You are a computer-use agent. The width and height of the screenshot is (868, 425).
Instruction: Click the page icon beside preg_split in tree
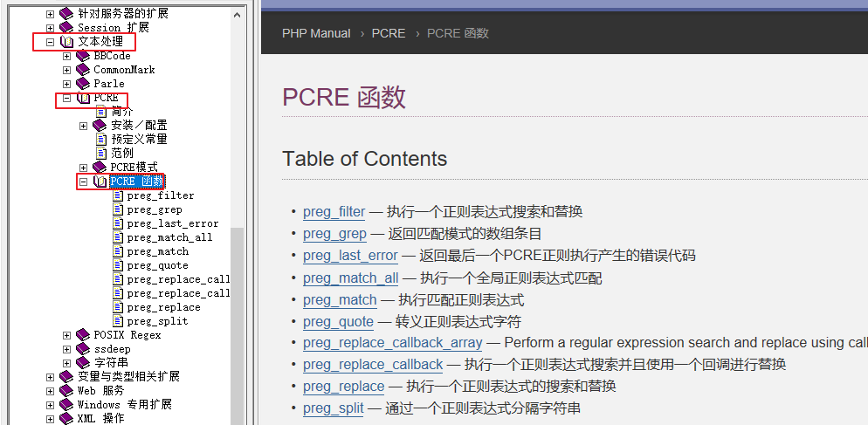click(x=118, y=321)
